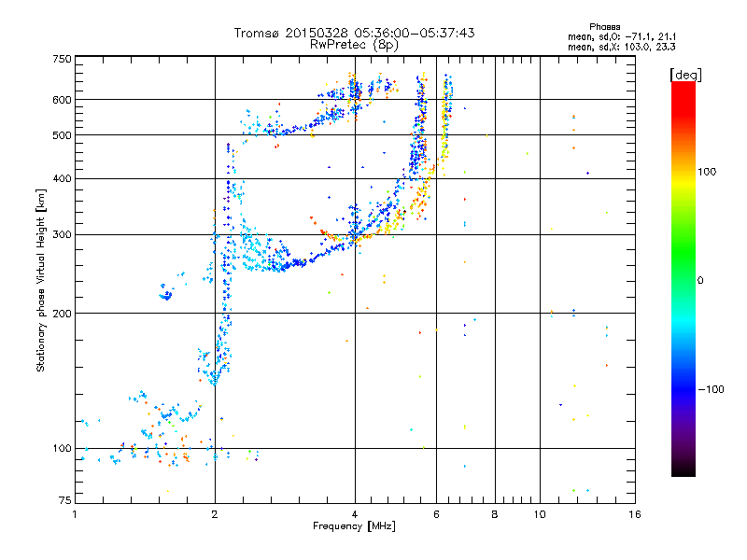Click the '[deg]' colorbar unit label
The image size is (747, 560).
pos(685,75)
